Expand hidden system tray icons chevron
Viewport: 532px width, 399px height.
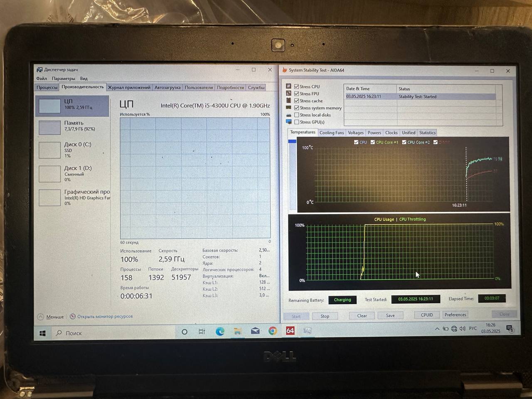(x=437, y=329)
